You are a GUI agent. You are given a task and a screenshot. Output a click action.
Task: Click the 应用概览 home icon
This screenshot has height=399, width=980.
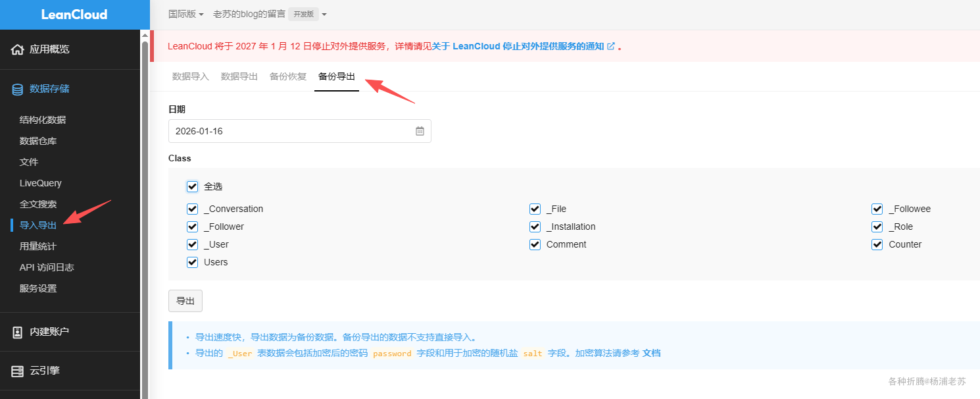(x=18, y=49)
